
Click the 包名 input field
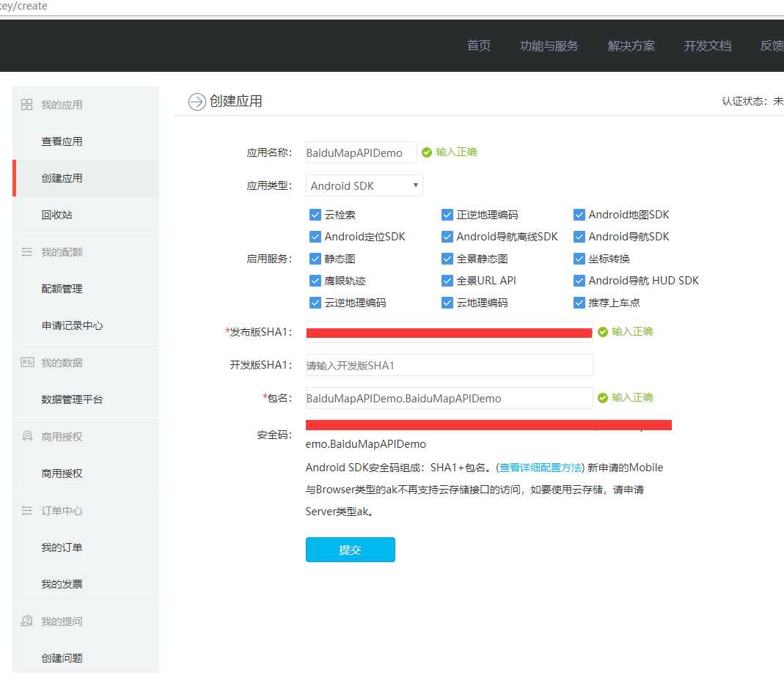point(449,398)
